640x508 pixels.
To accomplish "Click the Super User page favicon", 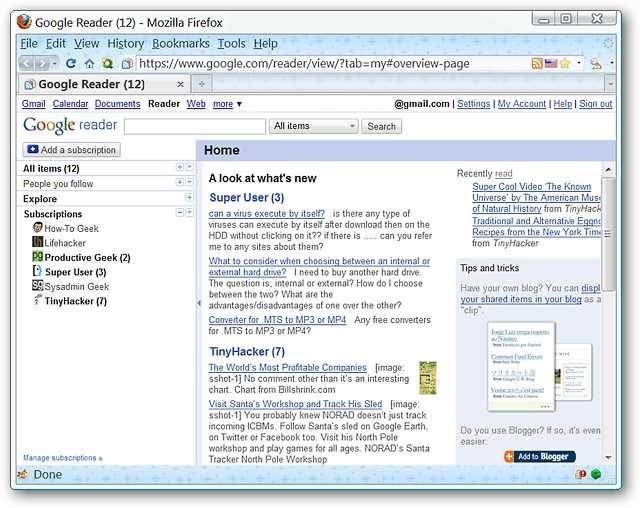I will click(37, 271).
